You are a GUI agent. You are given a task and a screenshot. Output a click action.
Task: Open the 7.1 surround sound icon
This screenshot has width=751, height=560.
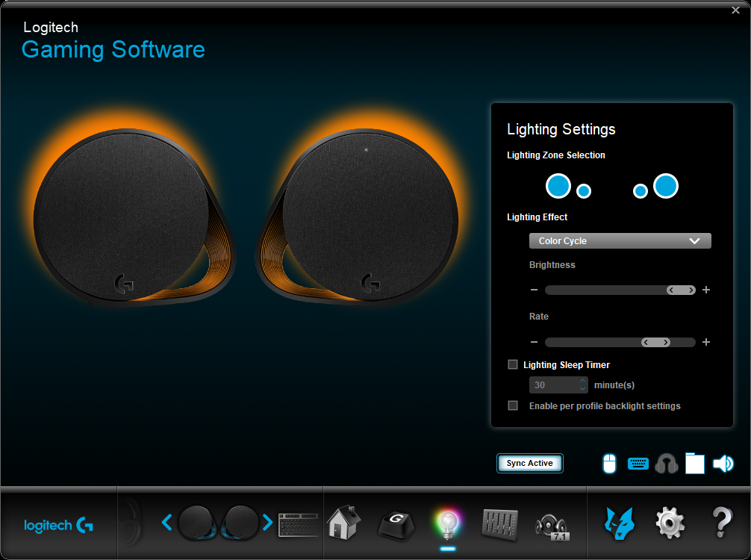(x=551, y=526)
